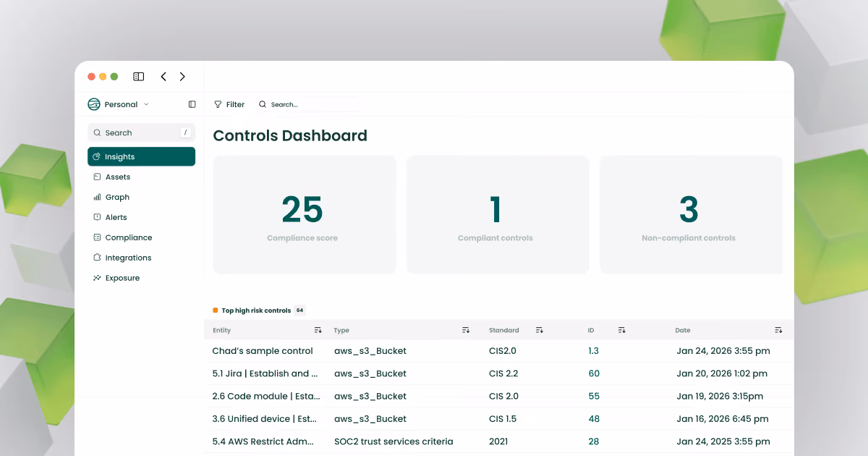The image size is (868, 456).
Task: Click date Jan 16, 2026 6:45 pm
Action: [723, 418]
